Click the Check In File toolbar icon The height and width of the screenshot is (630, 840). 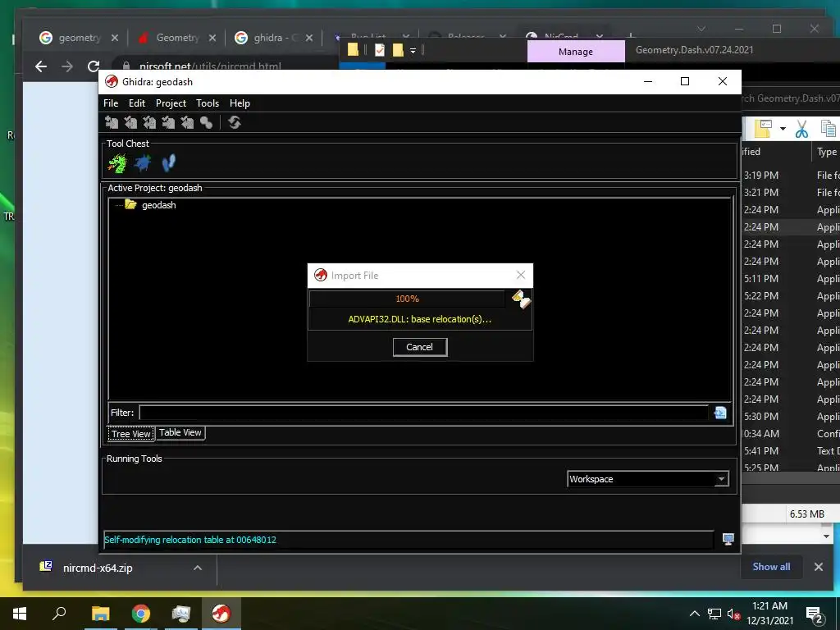tap(168, 123)
